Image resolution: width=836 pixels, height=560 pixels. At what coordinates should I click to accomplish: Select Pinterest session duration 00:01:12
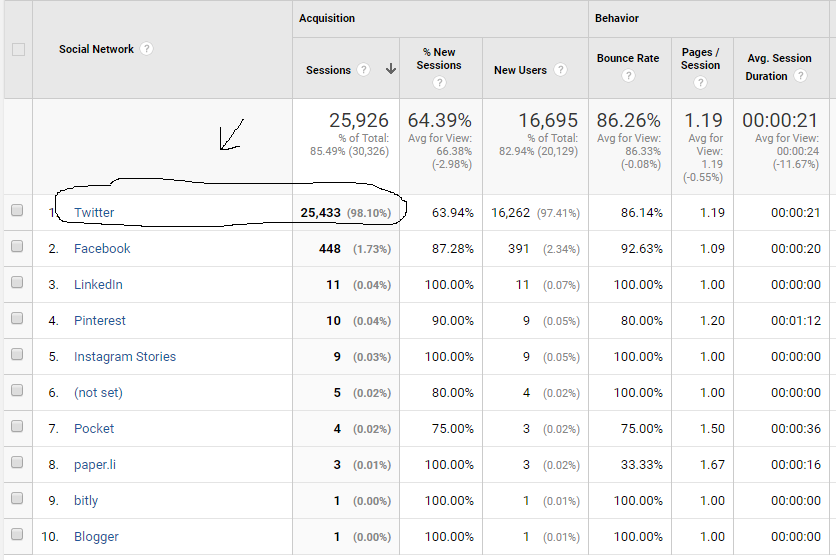(795, 321)
